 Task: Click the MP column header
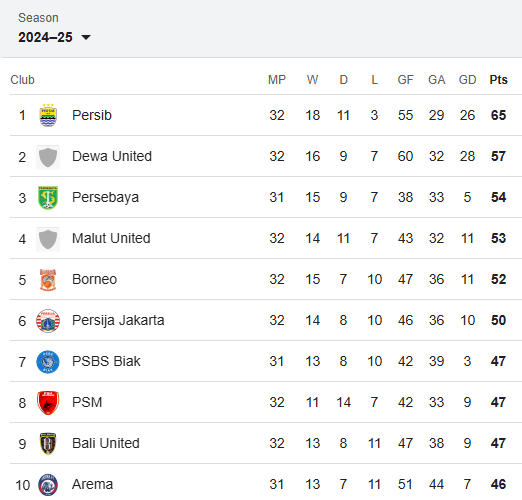277,80
